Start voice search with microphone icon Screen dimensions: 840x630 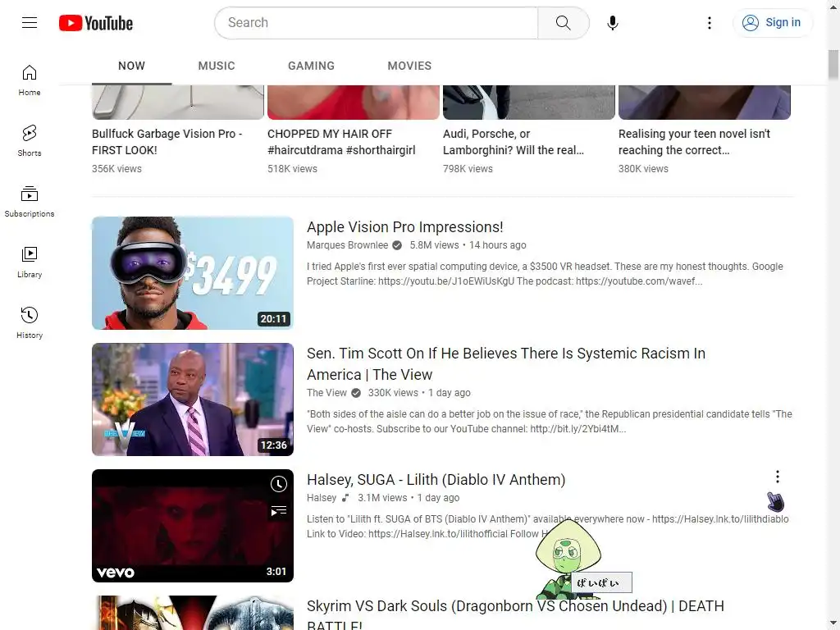pos(613,22)
